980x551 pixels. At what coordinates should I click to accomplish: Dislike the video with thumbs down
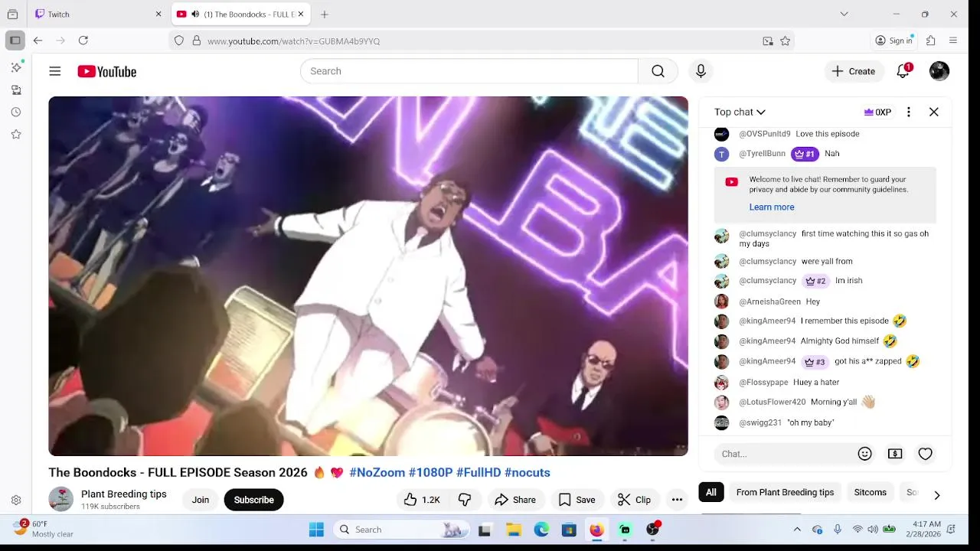(464, 500)
